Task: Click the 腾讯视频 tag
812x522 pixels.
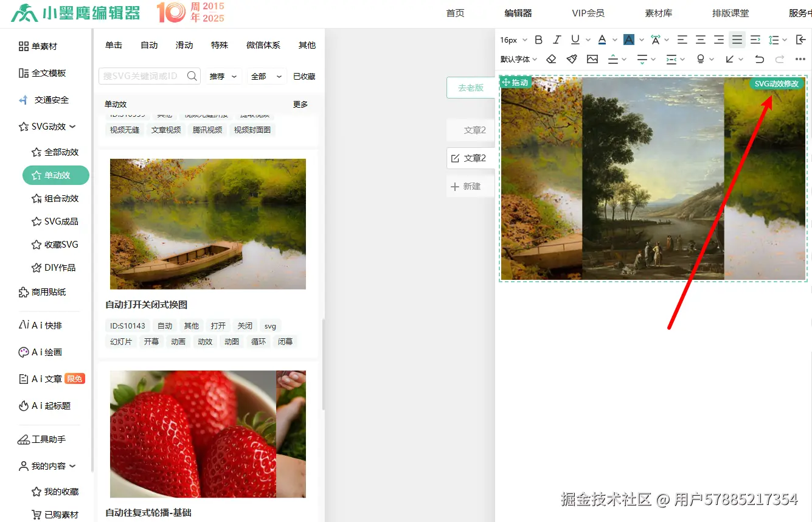Action: [x=207, y=130]
